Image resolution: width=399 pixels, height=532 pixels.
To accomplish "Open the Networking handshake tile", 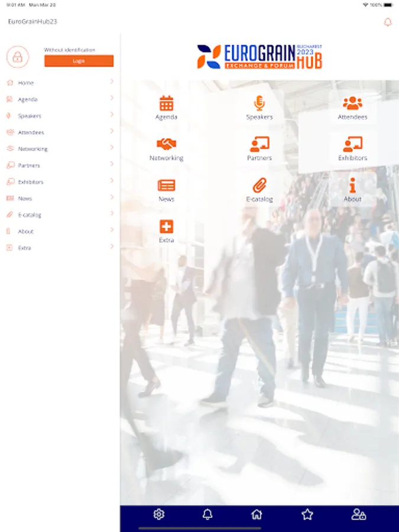I will pos(166,149).
